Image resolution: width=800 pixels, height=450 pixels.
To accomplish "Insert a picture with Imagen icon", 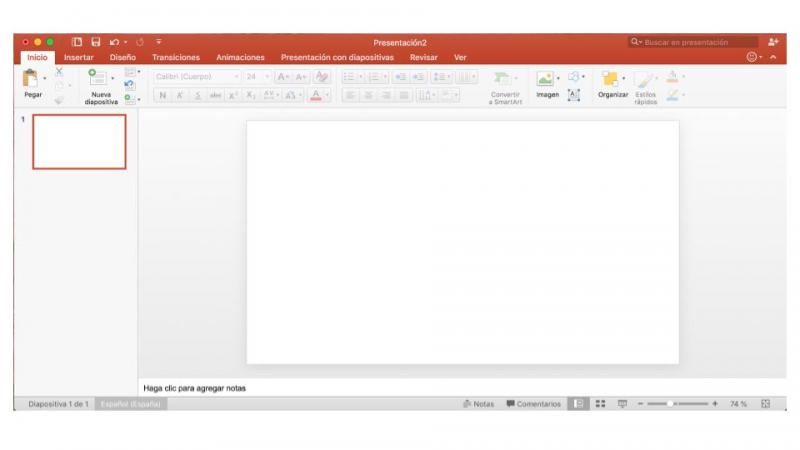I will point(544,78).
